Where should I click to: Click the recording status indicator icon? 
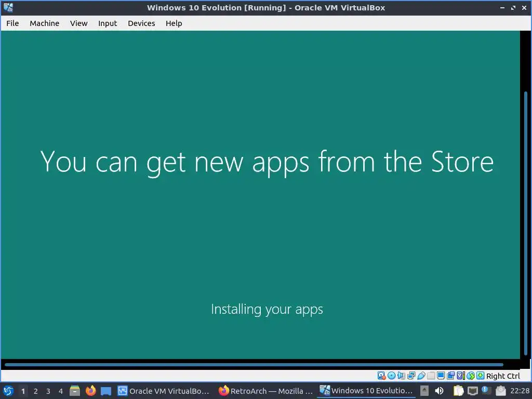[x=450, y=376]
